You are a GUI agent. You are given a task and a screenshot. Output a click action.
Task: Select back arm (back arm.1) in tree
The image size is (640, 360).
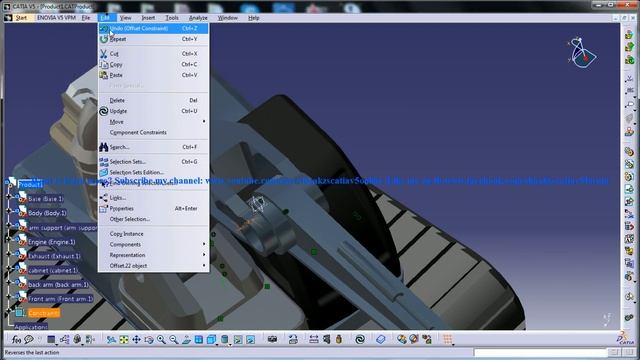point(58,284)
